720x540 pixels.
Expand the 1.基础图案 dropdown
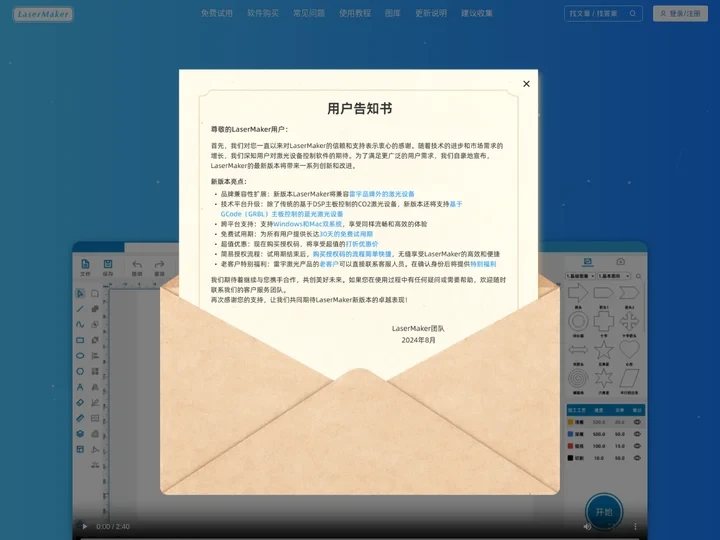pos(580,276)
